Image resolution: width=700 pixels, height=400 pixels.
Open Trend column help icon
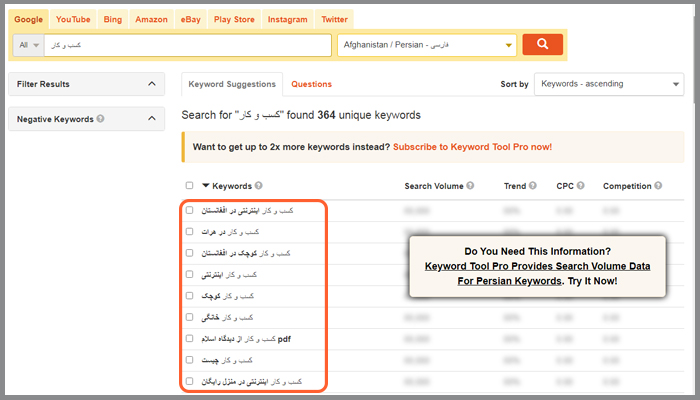[533, 185]
